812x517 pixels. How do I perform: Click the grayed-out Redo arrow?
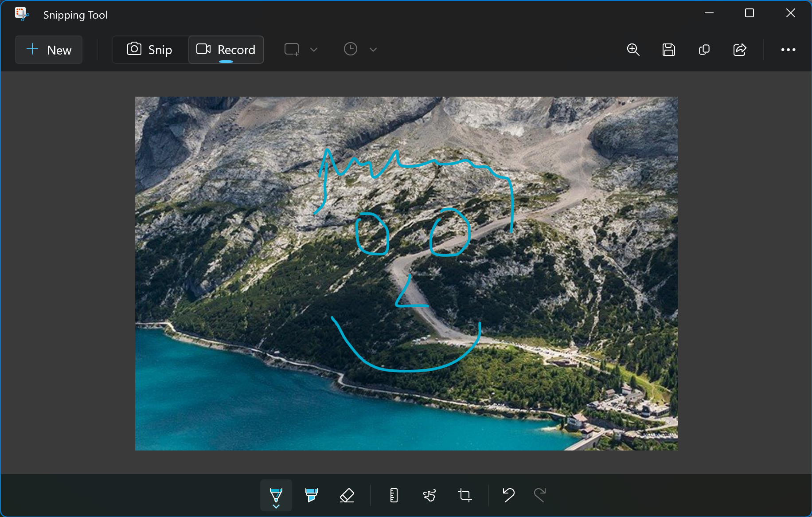pyautogui.click(x=540, y=494)
